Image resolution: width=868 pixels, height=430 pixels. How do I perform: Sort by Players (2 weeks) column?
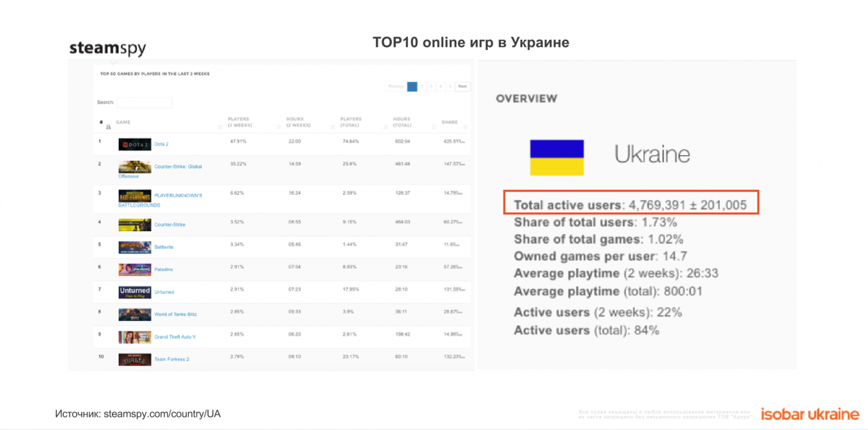(239, 122)
